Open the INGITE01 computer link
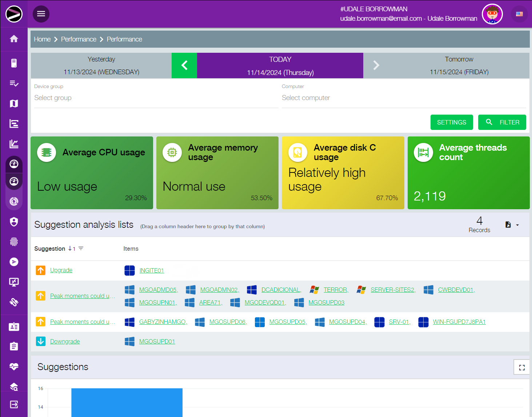The height and width of the screenshot is (417, 532). (x=152, y=271)
